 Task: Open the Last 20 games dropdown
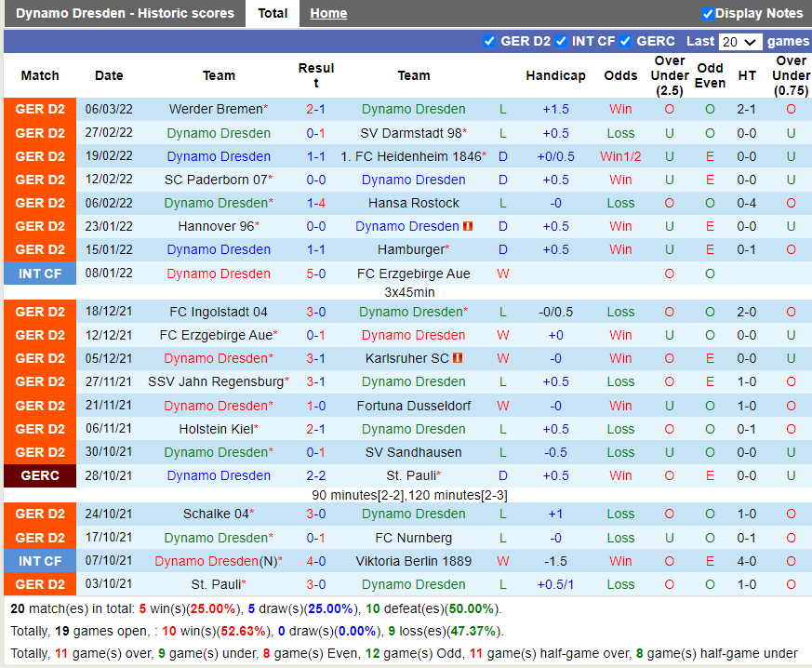[x=740, y=42]
